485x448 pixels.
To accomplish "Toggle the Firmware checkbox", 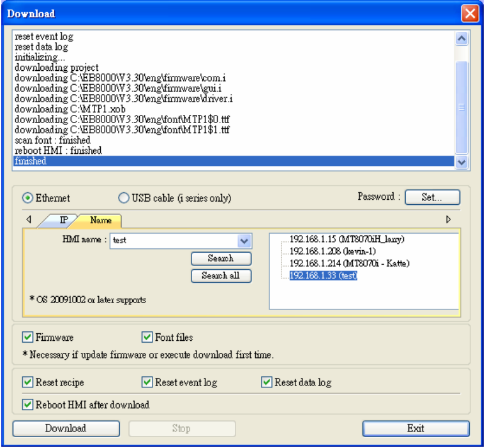I will (27, 337).
